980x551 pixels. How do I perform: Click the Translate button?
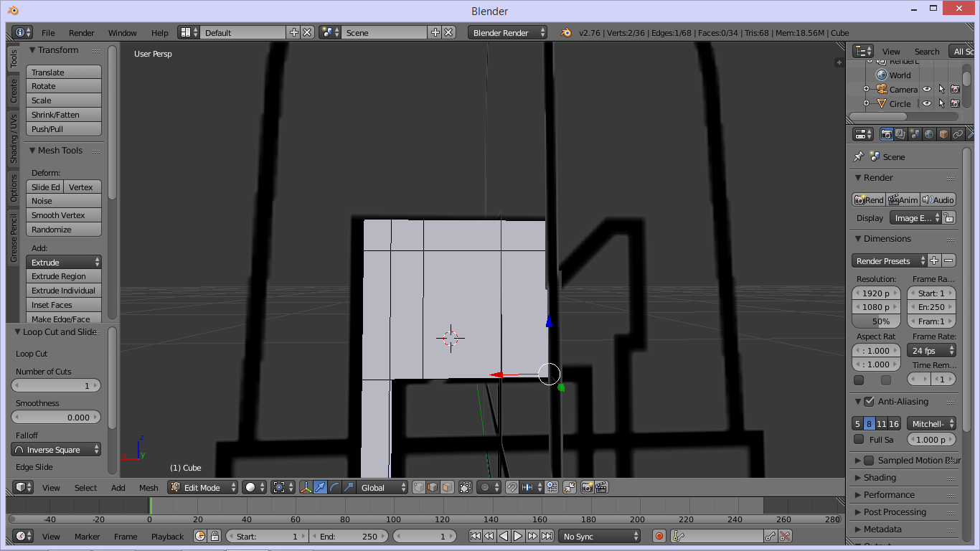(64, 72)
